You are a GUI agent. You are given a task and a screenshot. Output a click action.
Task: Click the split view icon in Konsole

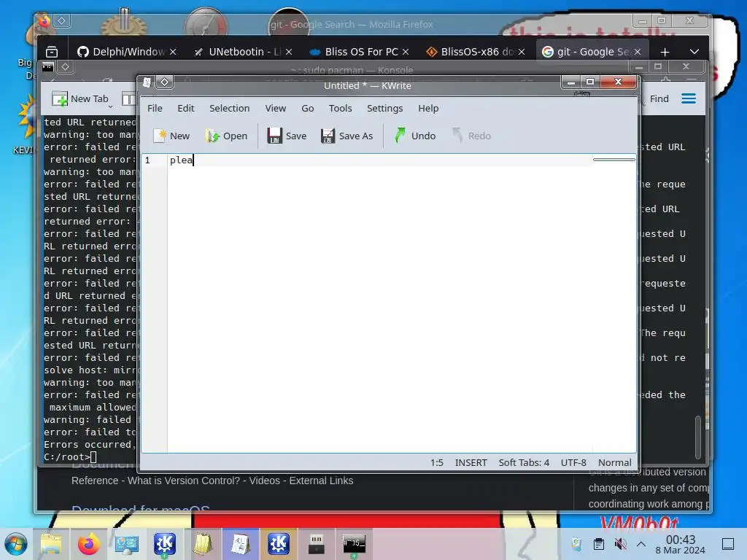[128, 98]
